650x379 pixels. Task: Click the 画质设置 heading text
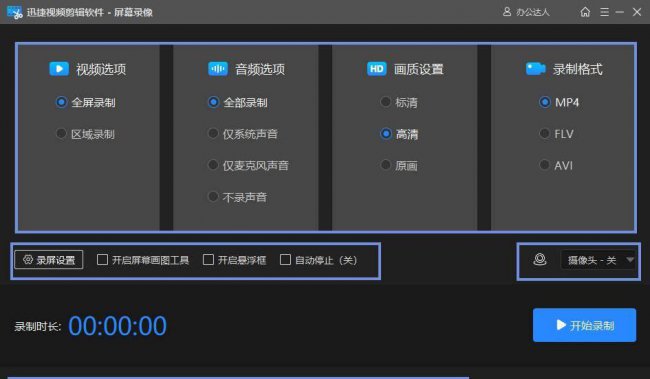[419, 69]
